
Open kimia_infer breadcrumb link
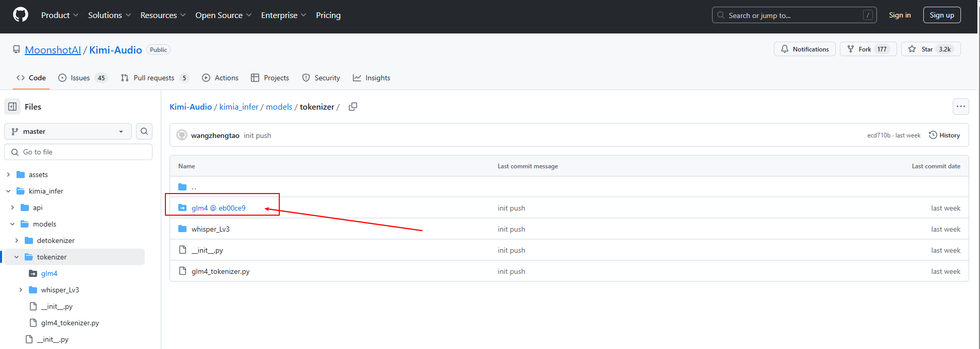[239, 107]
